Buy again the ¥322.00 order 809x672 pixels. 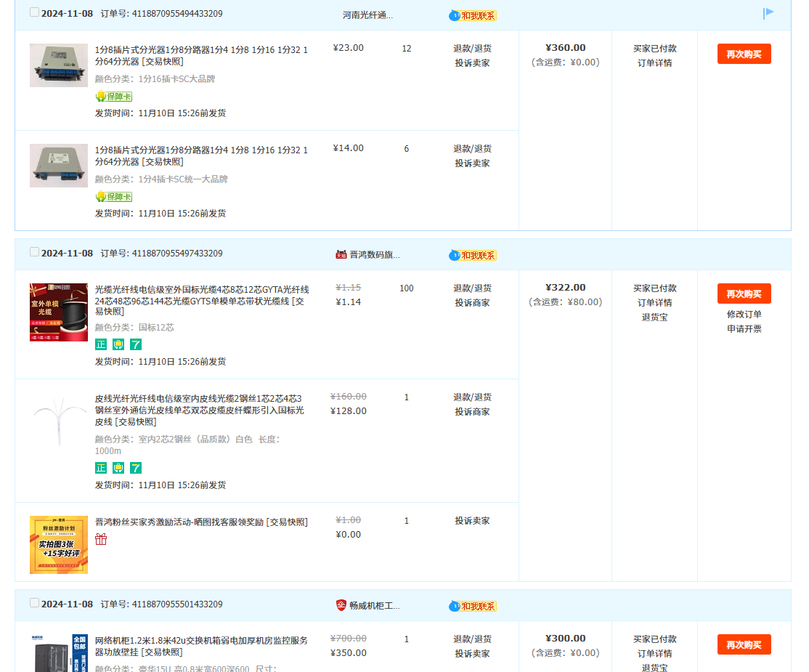point(744,294)
